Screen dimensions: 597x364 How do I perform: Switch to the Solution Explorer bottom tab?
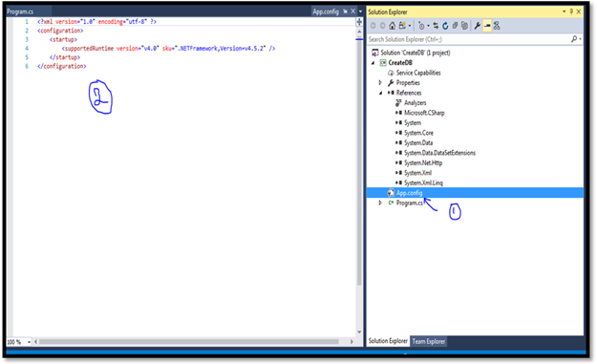pyautogui.click(x=388, y=341)
